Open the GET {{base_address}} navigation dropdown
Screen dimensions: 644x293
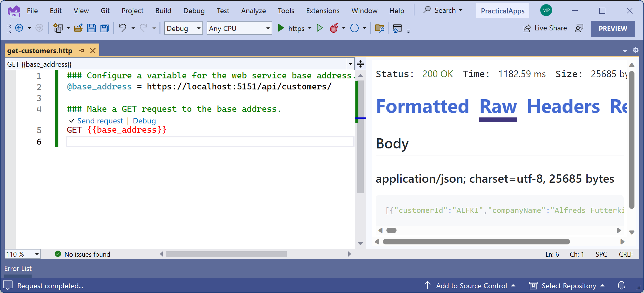tap(180, 64)
